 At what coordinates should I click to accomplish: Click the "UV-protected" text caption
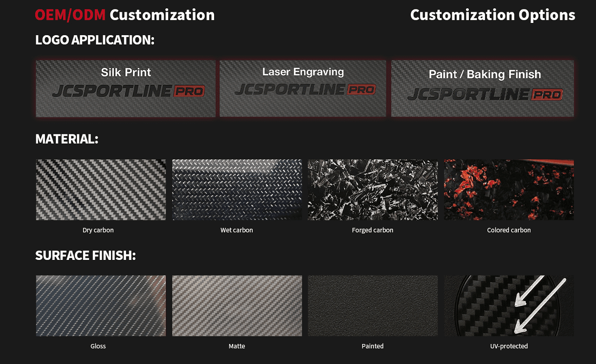click(508, 346)
